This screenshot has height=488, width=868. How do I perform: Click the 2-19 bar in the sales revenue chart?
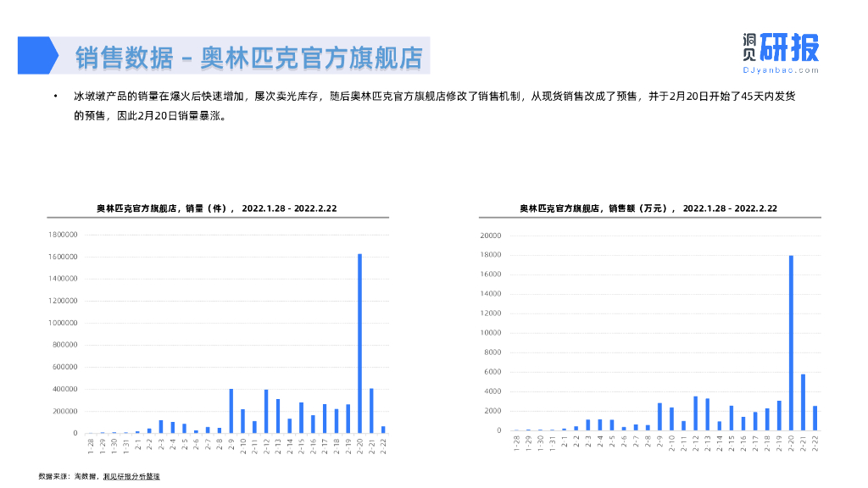[x=779, y=415]
